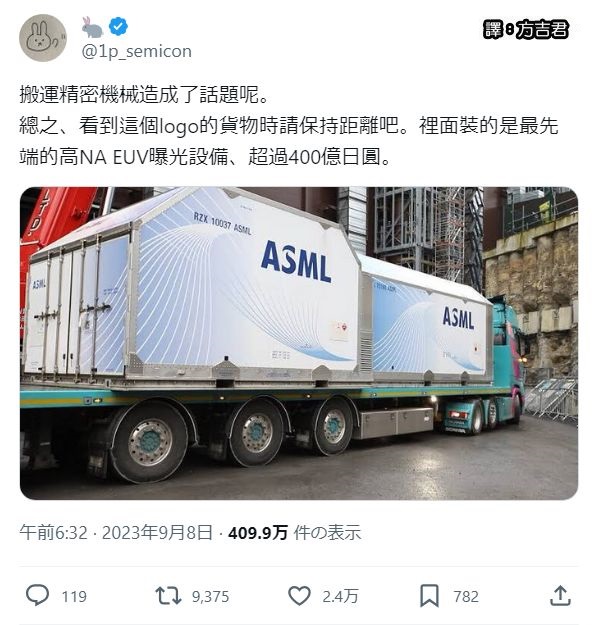The width and height of the screenshot is (598, 625).
Task: Click the reply speech bubble icon
Action: point(37,595)
